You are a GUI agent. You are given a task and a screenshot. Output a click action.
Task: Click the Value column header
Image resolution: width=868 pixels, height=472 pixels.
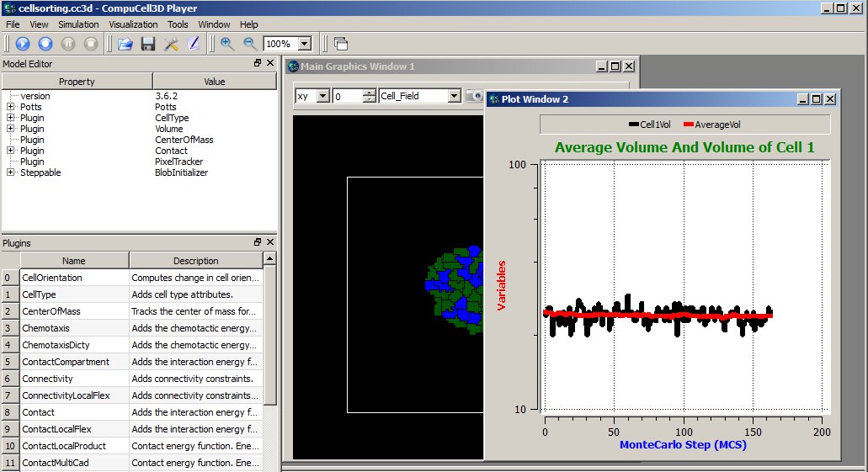(x=215, y=82)
